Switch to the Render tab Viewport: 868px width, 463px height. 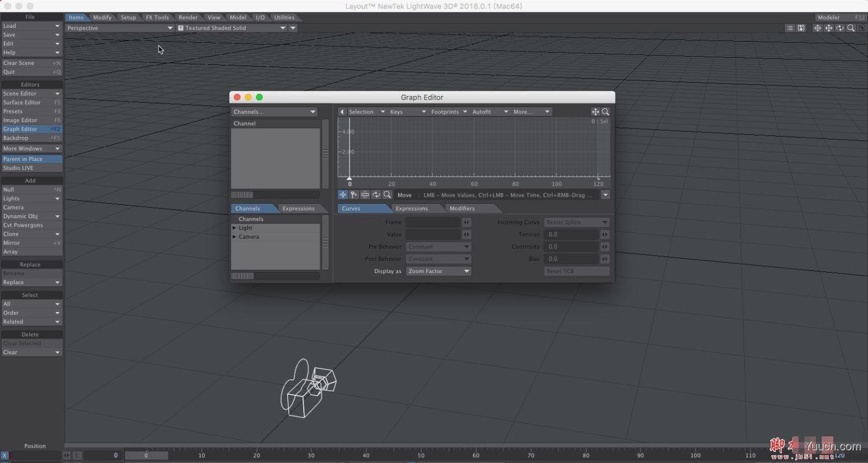tap(188, 17)
